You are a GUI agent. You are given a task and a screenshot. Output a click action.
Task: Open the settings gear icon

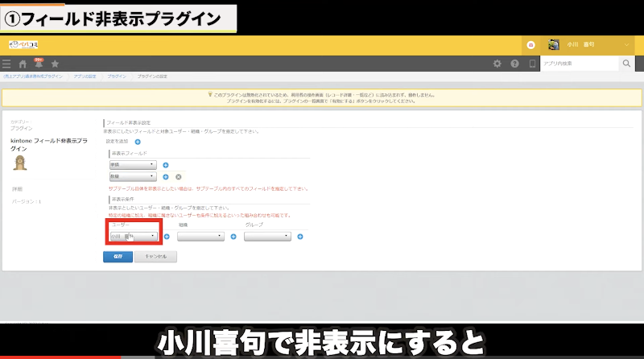point(497,64)
